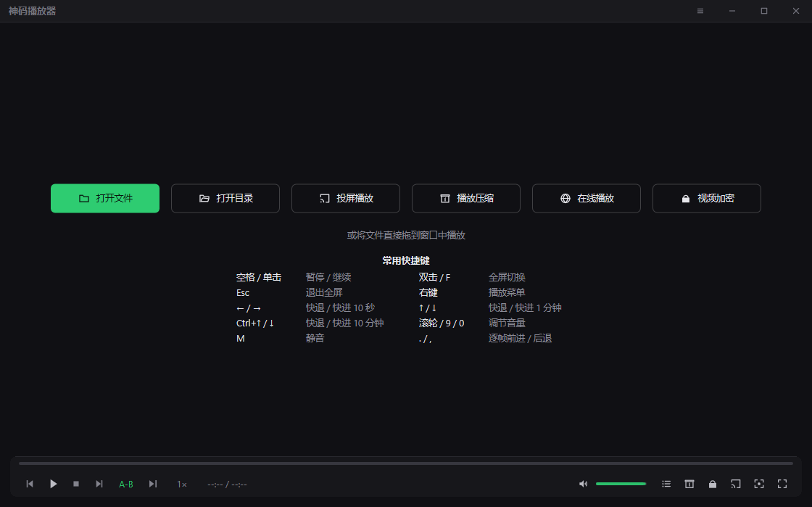Toggle A-B loop repeat
Screen dimensions: 812x507
pyautogui.click(x=126, y=485)
